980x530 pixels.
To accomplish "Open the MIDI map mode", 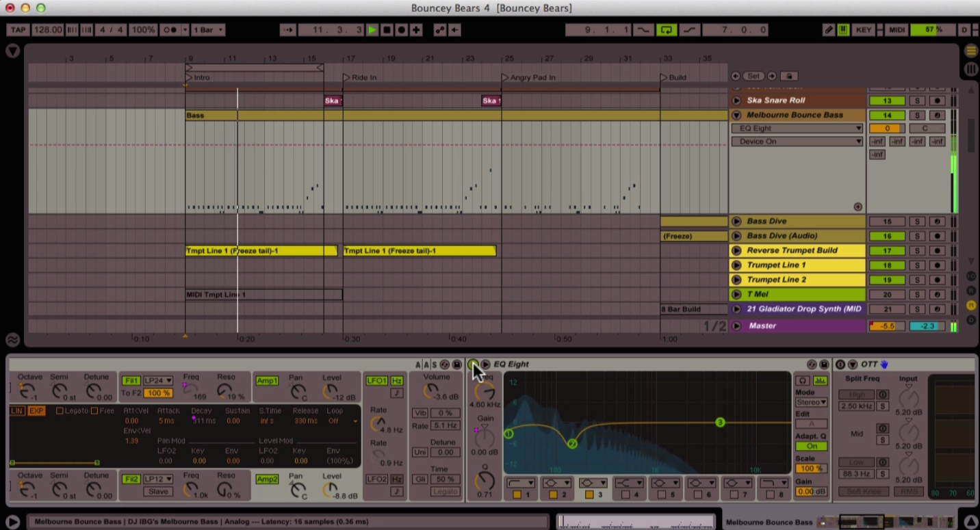I will click(897, 30).
